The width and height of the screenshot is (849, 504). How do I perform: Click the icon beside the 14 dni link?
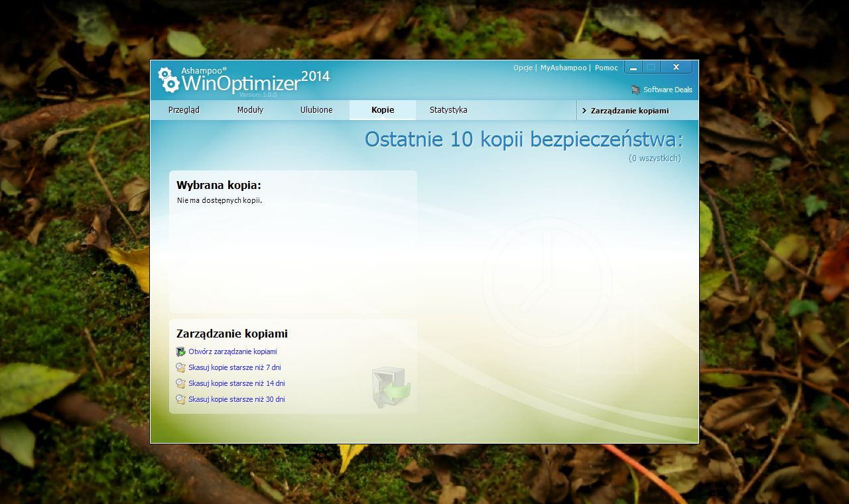(x=180, y=383)
